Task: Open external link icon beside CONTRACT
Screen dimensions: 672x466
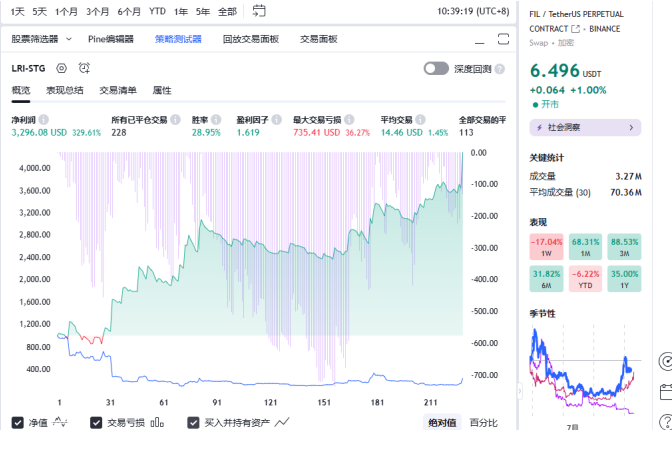Action: click(575, 29)
